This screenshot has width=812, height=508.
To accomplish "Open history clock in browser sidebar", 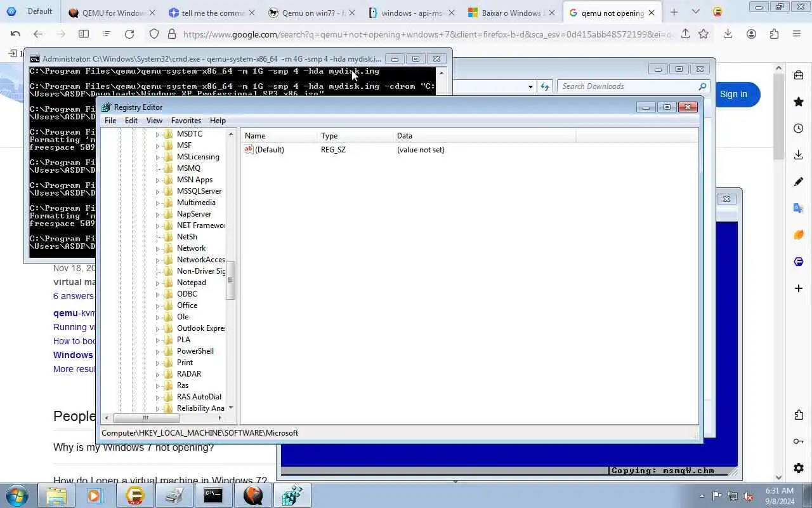I will 799,128.
